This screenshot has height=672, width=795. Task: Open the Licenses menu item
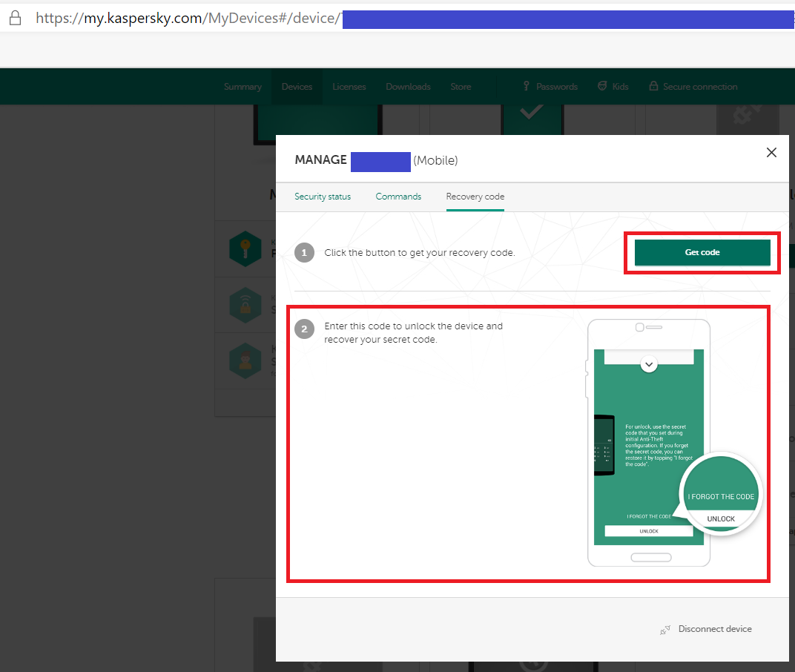tap(349, 87)
